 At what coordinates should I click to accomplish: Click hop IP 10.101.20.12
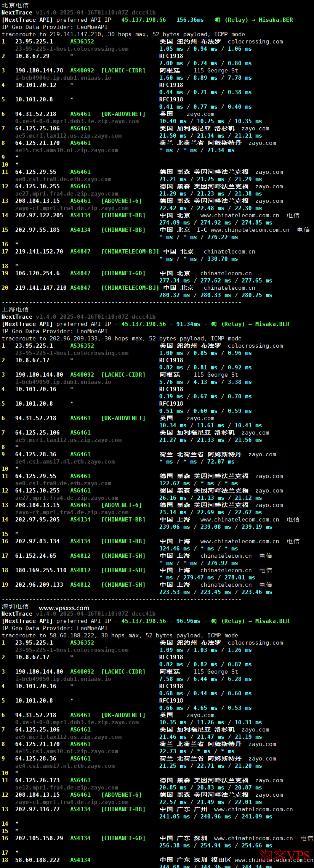(x=36, y=85)
